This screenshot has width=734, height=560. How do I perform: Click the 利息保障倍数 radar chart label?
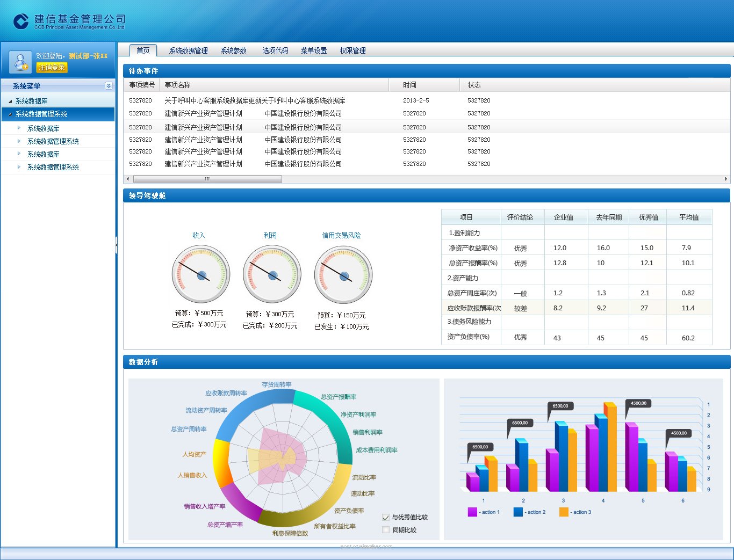290,533
